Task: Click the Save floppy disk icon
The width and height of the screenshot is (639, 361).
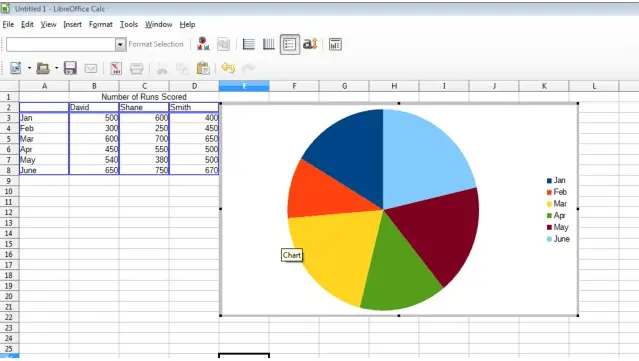Action: [x=70, y=68]
